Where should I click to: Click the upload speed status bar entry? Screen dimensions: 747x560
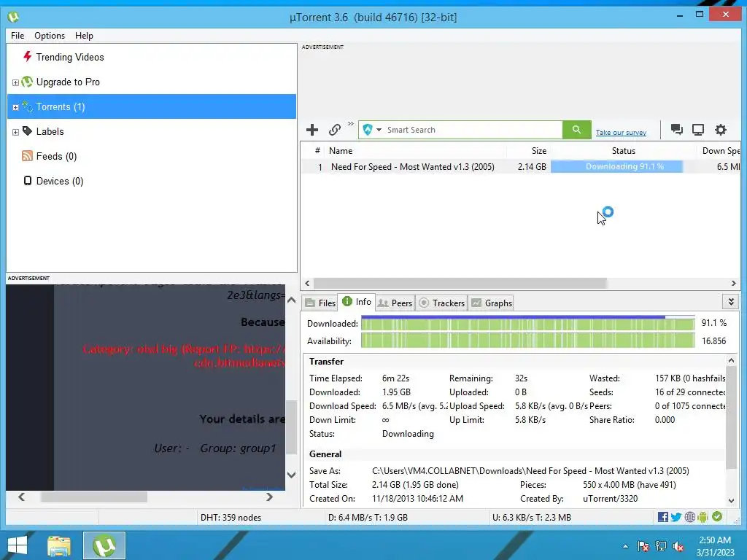click(532, 518)
